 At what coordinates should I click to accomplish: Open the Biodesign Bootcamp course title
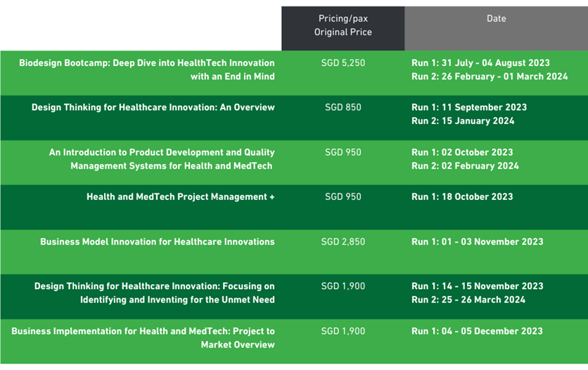[x=146, y=70]
